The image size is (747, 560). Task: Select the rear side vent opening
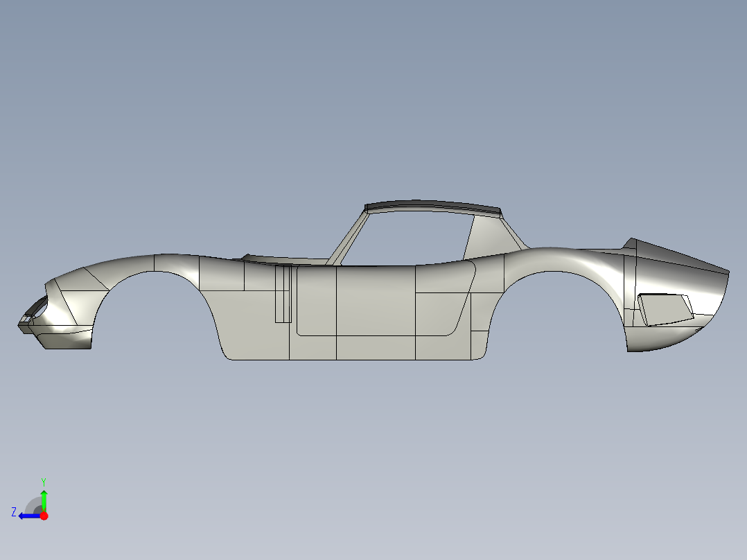coord(665,310)
